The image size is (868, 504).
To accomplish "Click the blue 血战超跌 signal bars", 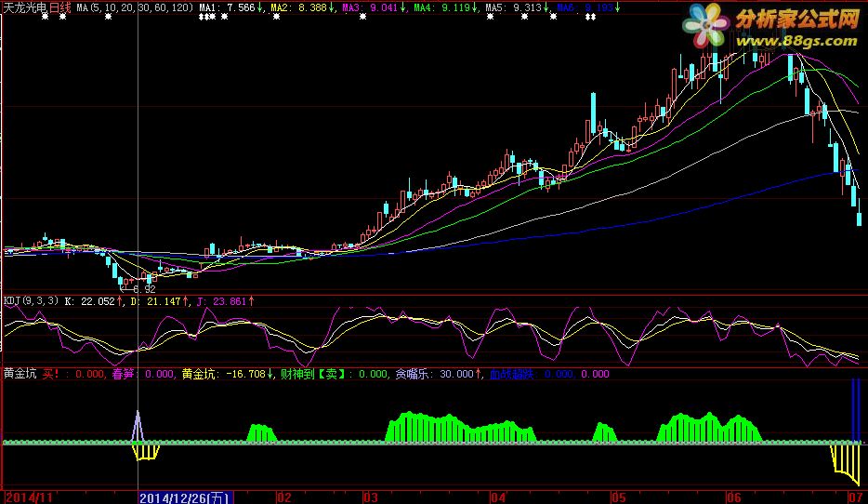I will pos(856,410).
